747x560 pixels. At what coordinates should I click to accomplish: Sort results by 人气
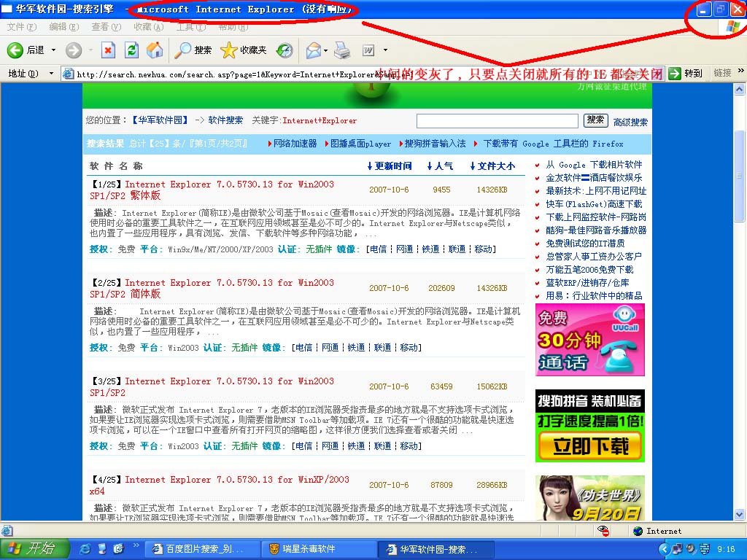[x=440, y=166]
